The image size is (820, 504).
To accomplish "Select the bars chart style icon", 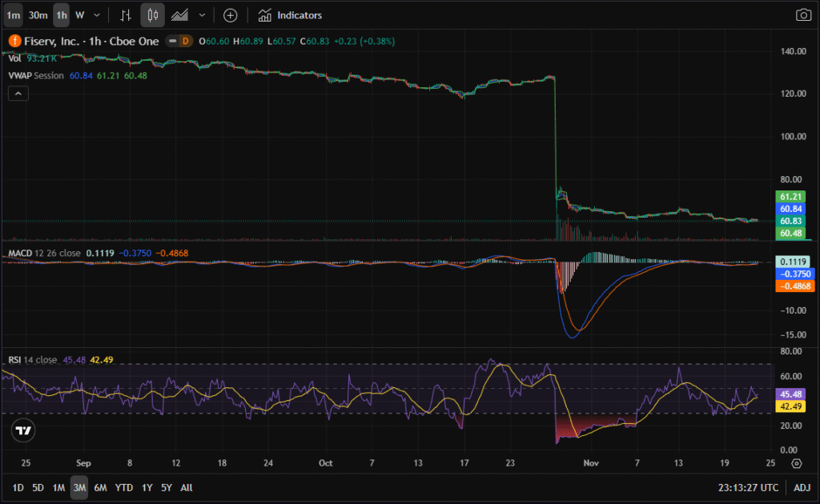I will coord(126,15).
